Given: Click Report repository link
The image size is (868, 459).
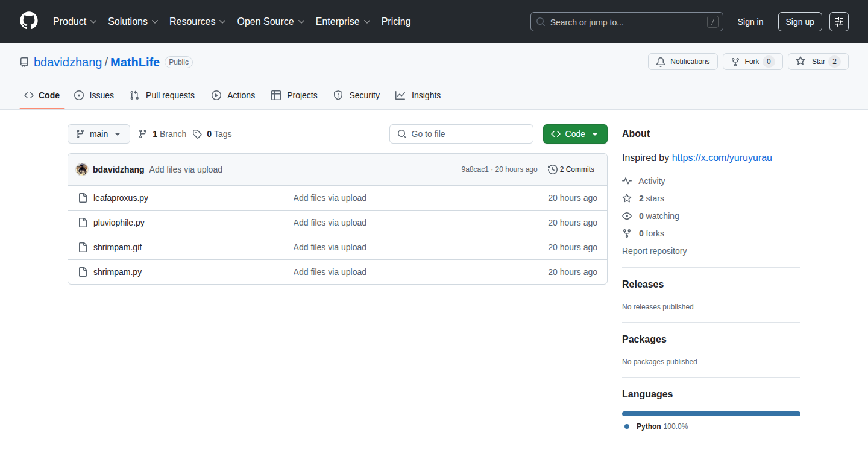Looking at the screenshot, I should pyautogui.click(x=655, y=251).
